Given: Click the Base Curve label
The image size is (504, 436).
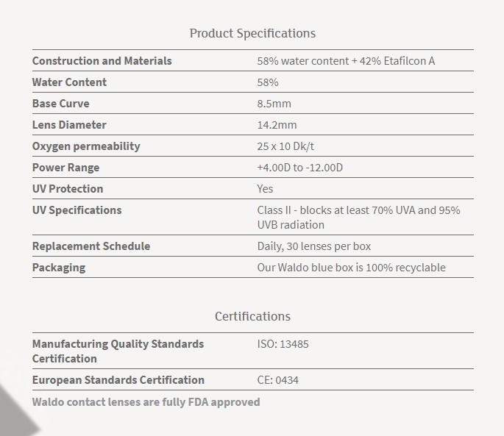Looking at the screenshot, I should click(x=61, y=104).
